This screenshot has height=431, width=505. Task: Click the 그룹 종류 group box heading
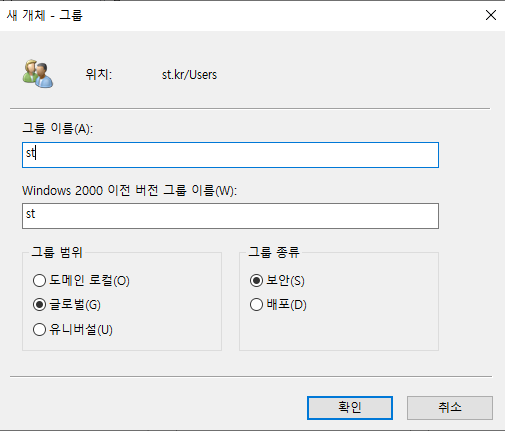[274, 252]
